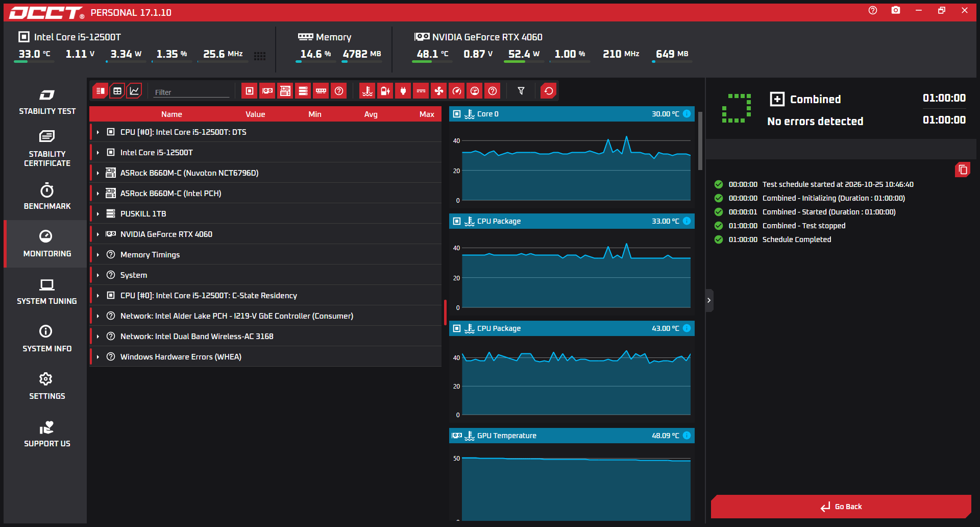Switch to table-only view

pyautogui.click(x=117, y=91)
